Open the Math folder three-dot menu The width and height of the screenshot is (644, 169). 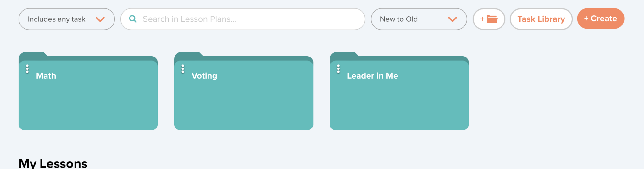(x=27, y=69)
